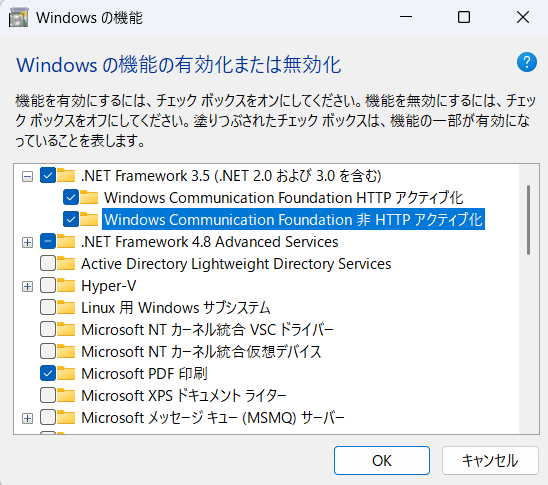The height and width of the screenshot is (485, 548).
Task: Click folder icon beside Microsoft XPS ドキュメント ライター
Action: (x=66, y=395)
